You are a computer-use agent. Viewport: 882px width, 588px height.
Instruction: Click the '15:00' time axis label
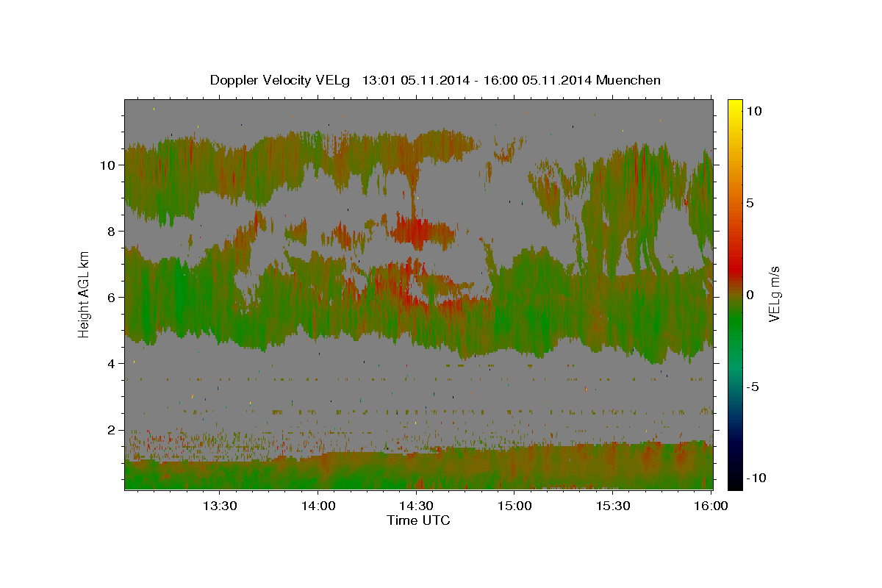point(514,506)
